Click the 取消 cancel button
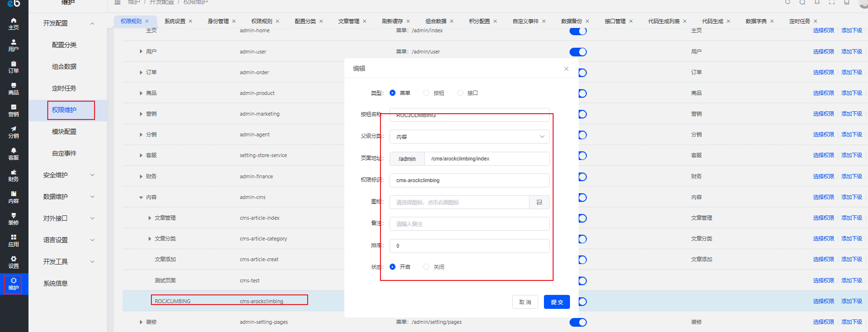Viewport: 868px width, 332px height. pyautogui.click(x=525, y=302)
